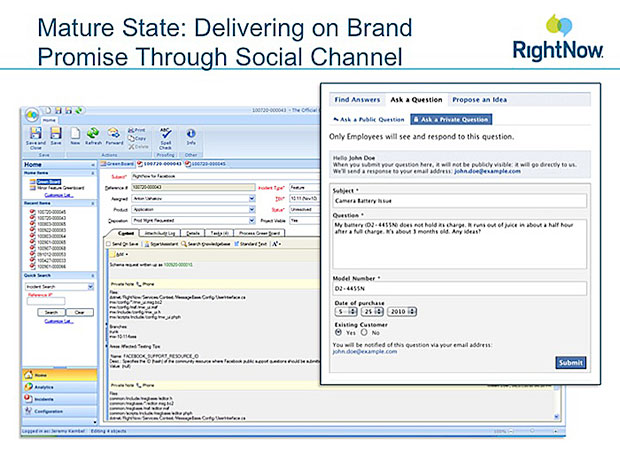The height and width of the screenshot is (465, 620).
Task: Open the Incident Search quick search dropdown
Action: click(90, 286)
